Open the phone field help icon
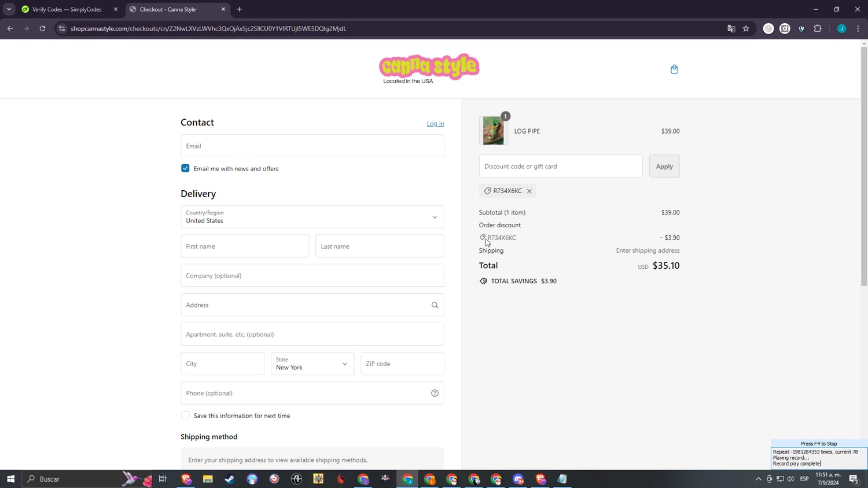 [x=435, y=393]
